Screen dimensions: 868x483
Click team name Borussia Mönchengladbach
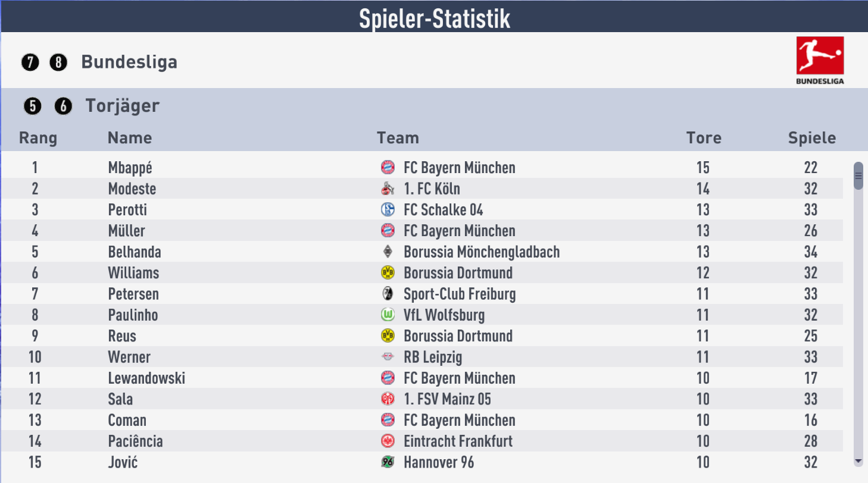[482, 252]
